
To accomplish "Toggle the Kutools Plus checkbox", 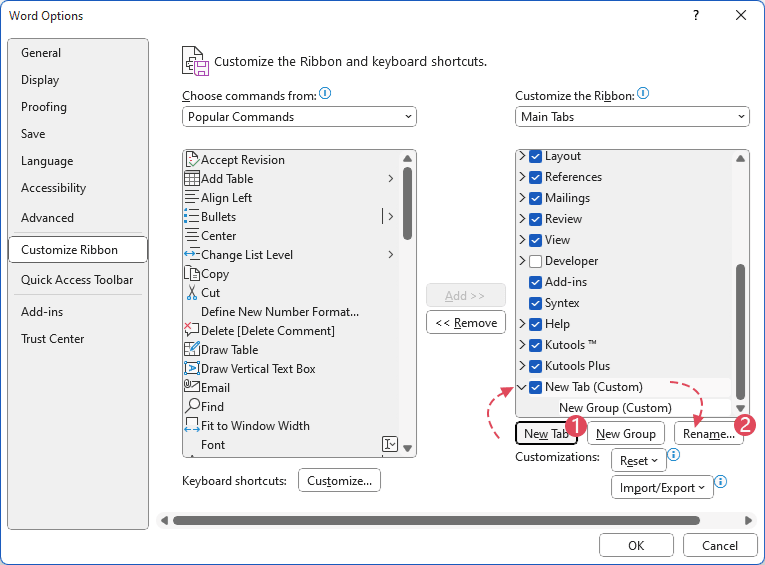I will coord(535,366).
